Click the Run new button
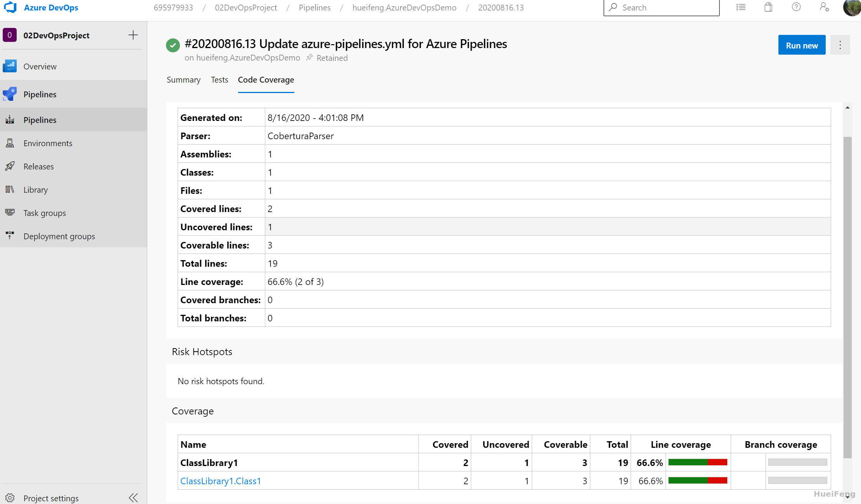 pyautogui.click(x=802, y=45)
